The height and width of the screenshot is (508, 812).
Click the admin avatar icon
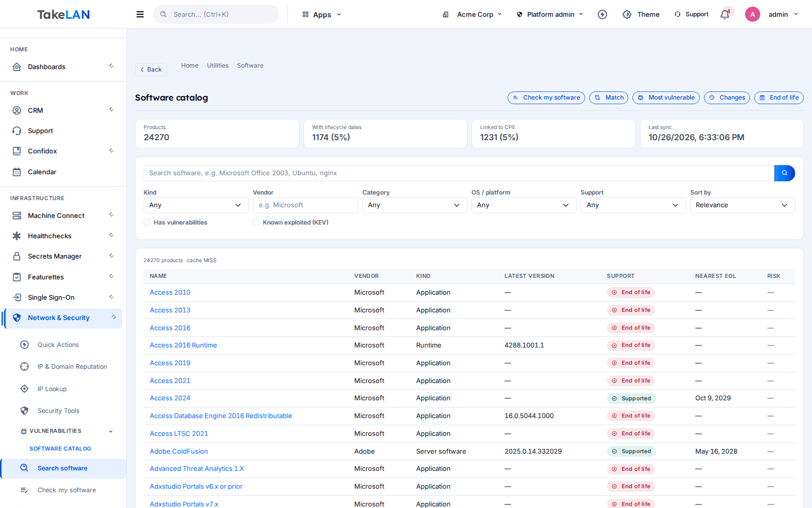click(753, 14)
